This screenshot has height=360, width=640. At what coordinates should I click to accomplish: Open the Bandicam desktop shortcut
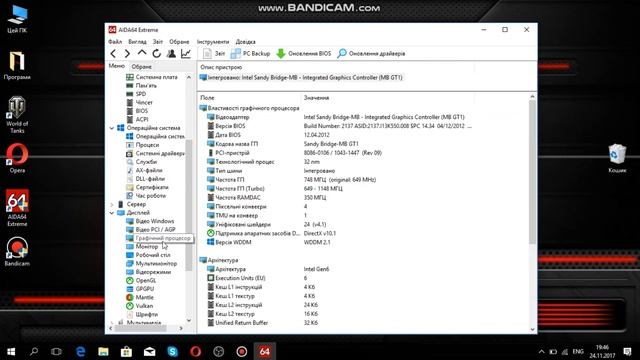pyautogui.click(x=17, y=252)
